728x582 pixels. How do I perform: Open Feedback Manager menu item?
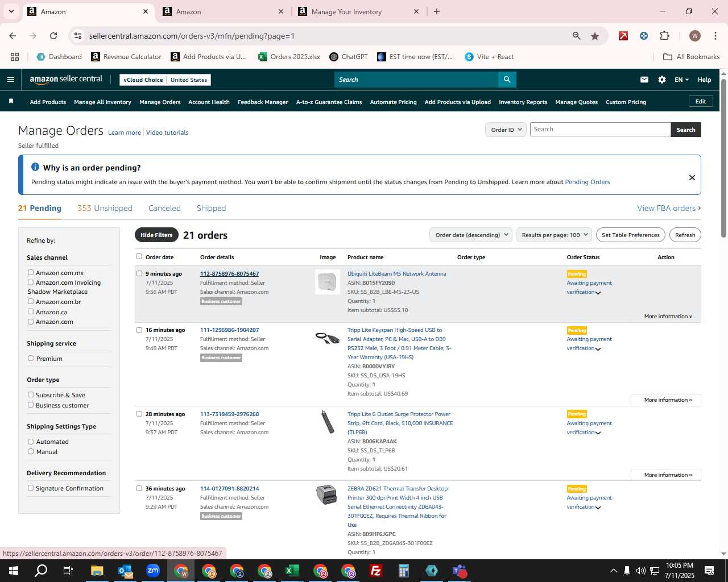click(263, 102)
